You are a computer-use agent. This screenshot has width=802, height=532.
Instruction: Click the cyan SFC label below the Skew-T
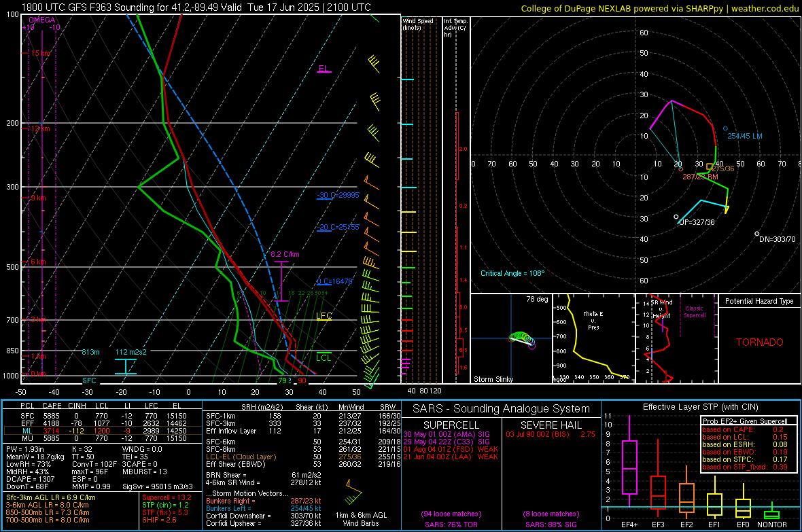[x=89, y=380]
